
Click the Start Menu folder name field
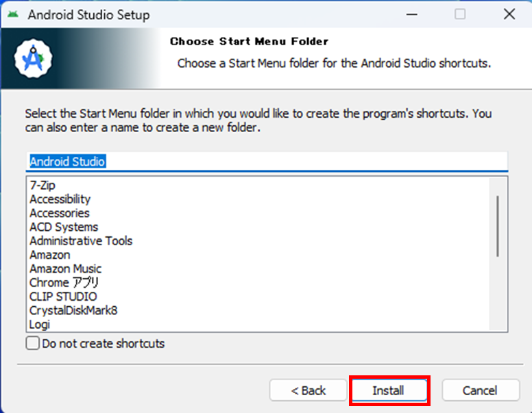pyautogui.click(x=266, y=162)
